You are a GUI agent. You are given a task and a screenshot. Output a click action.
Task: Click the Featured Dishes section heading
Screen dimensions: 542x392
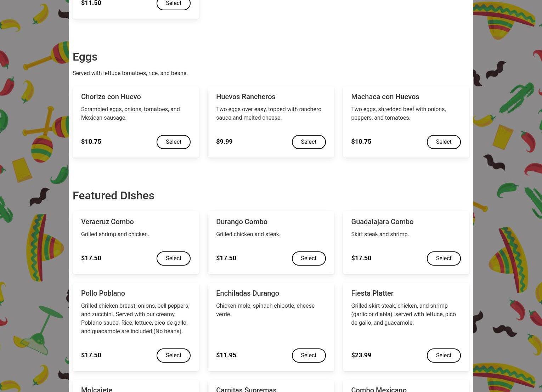pyautogui.click(x=113, y=195)
